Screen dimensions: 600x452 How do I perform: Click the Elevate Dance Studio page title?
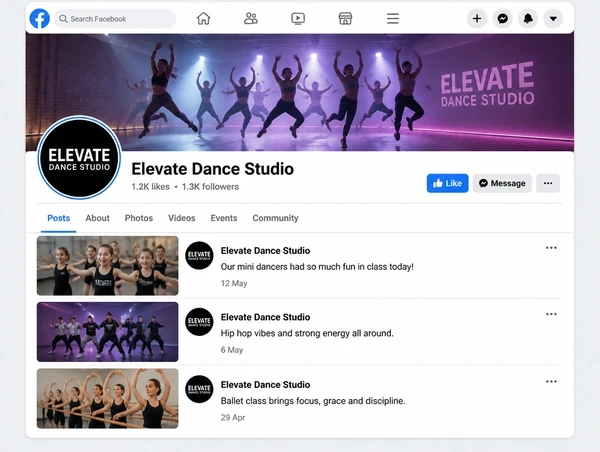click(x=212, y=169)
